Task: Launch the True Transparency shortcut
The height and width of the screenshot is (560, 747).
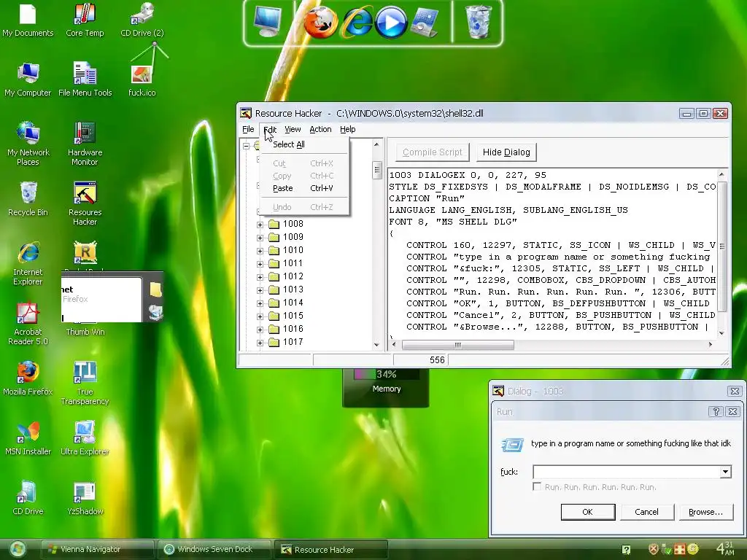Action: point(85,384)
